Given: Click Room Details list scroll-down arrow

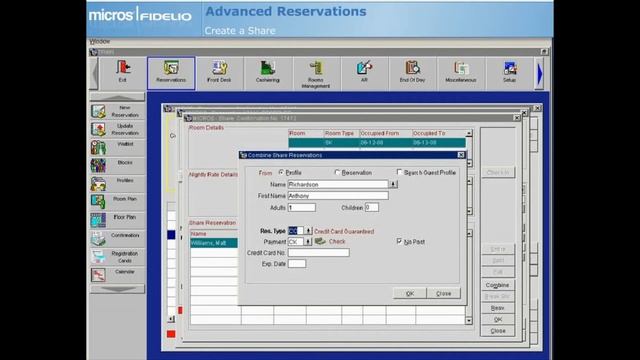Looking at the screenshot, I should point(469,163).
